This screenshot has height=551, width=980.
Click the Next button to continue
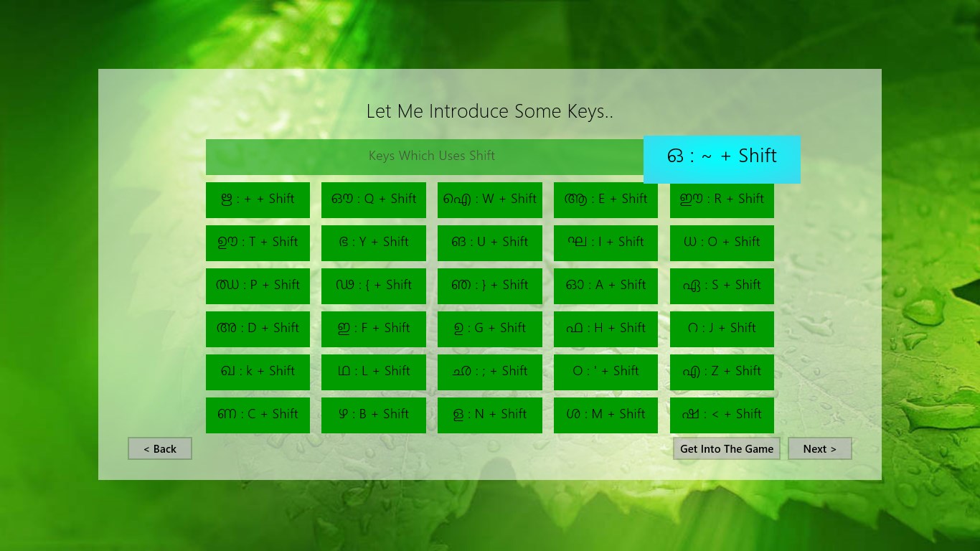820,448
